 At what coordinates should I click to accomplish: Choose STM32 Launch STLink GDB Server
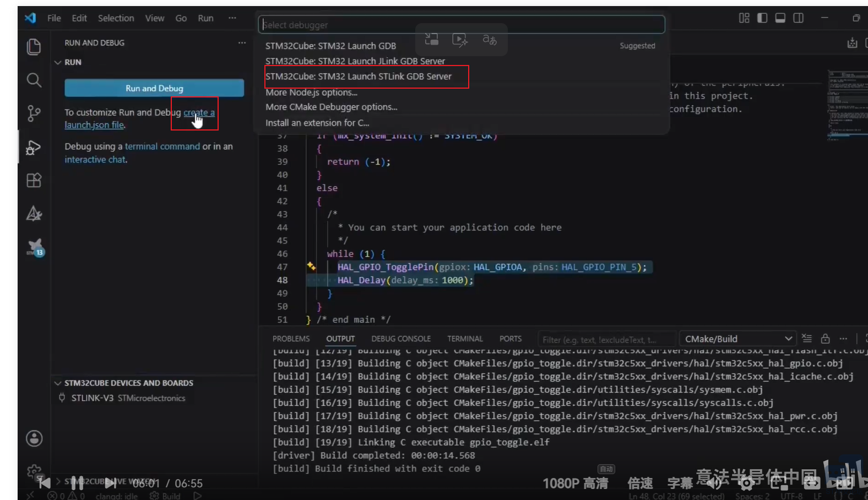click(x=462, y=77)
